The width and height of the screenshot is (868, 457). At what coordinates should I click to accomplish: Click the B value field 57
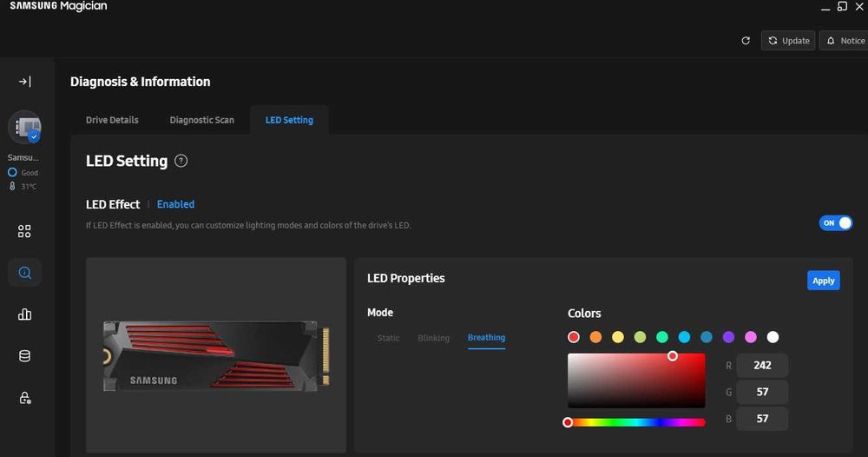pos(762,418)
